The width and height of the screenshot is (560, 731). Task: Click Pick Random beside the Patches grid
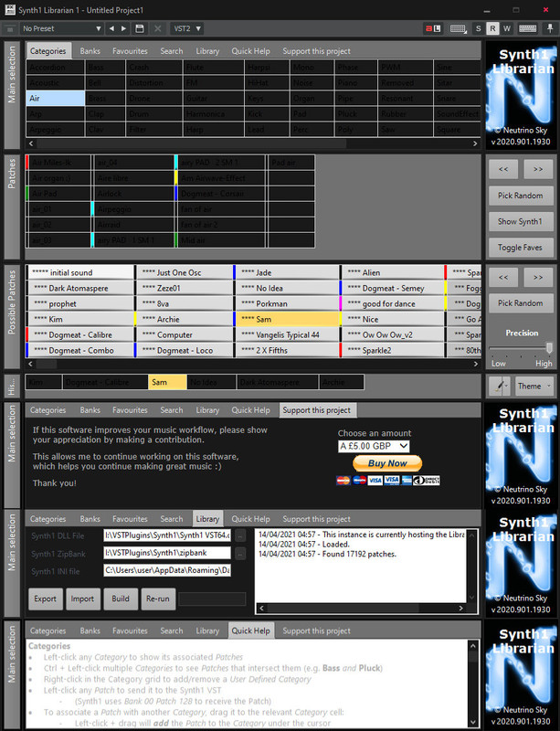click(x=521, y=196)
